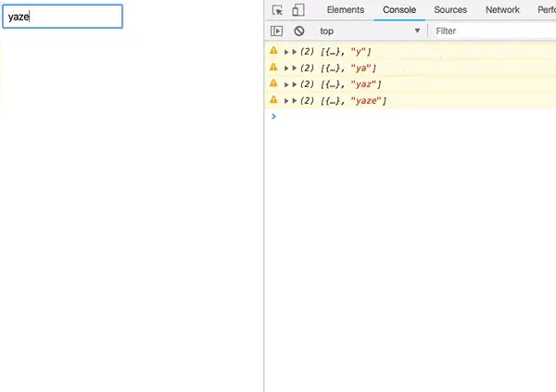Show the console sidebar

276,31
